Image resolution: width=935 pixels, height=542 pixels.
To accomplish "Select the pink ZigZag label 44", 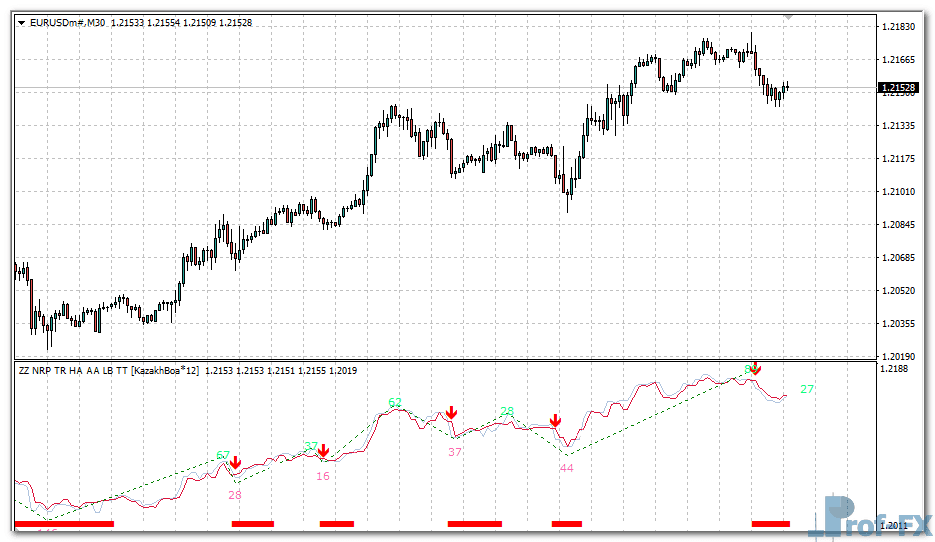I will click(x=567, y=468).
